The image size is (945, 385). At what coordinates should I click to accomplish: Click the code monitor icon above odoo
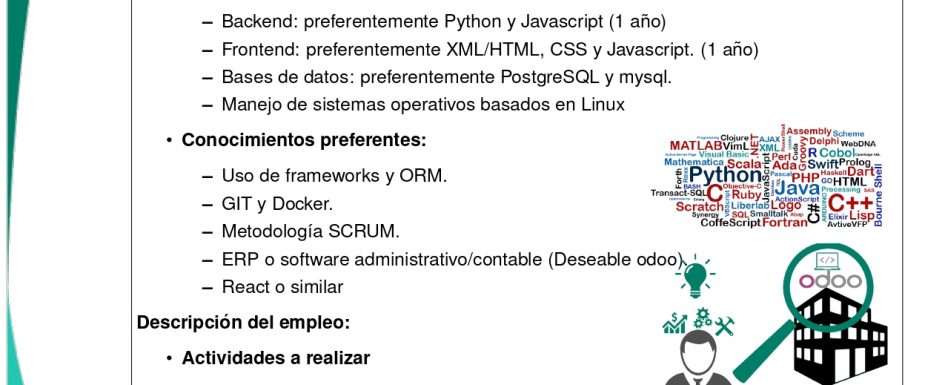click(827, 261)
